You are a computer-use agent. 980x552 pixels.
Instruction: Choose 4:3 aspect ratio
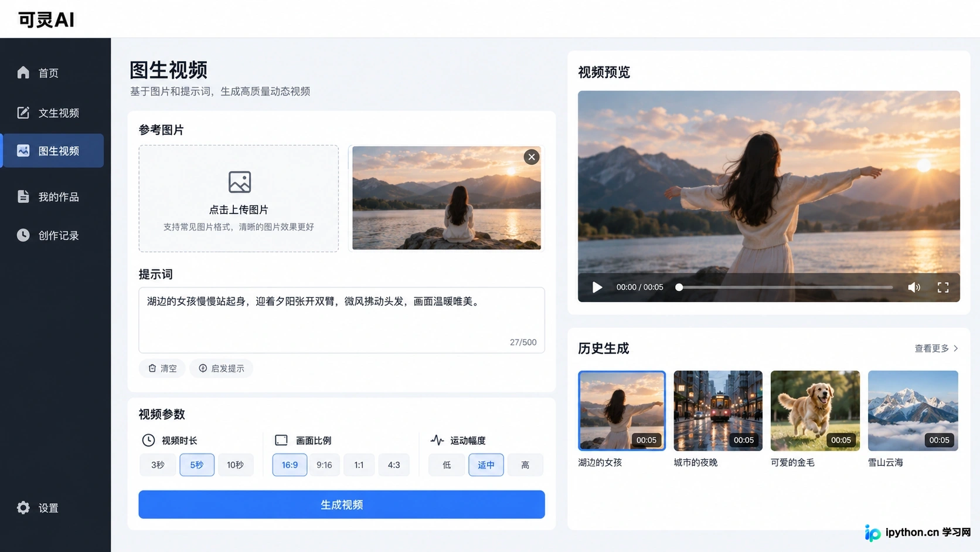tap(394, 465)
